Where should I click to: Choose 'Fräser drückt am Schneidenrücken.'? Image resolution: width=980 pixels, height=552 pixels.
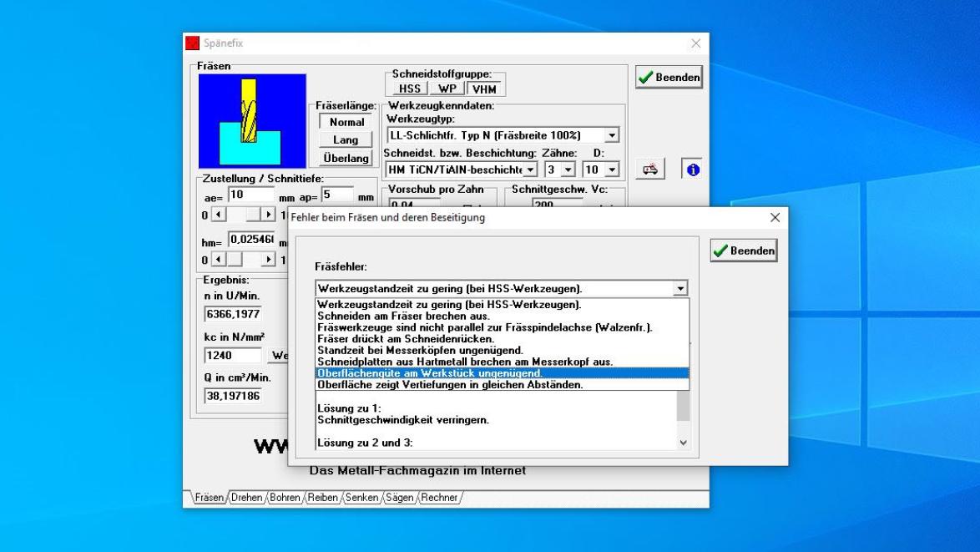point(502,339)
